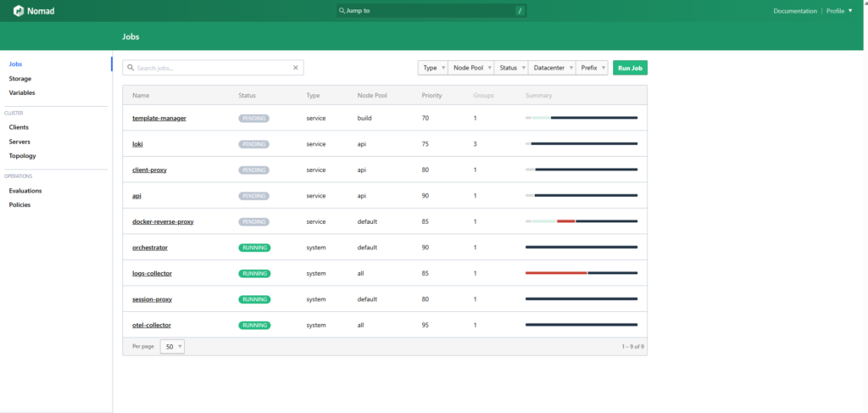Navigate to Evaluations in the sidebar

(25, 191)
